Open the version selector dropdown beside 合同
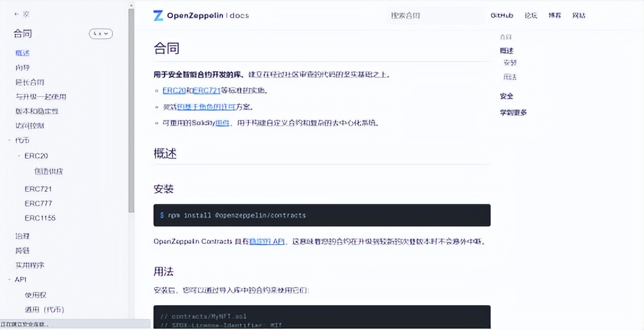 (x=101, y=34)
